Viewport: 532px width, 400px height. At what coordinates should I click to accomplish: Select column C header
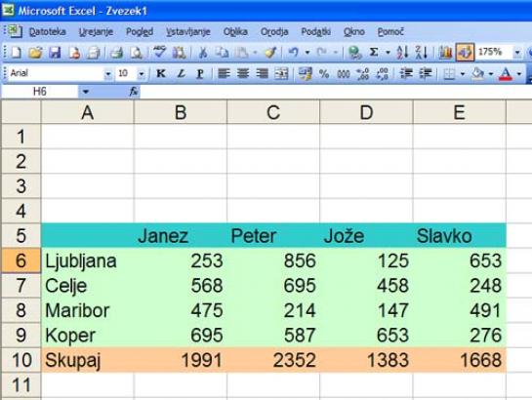tap(273, 112)
